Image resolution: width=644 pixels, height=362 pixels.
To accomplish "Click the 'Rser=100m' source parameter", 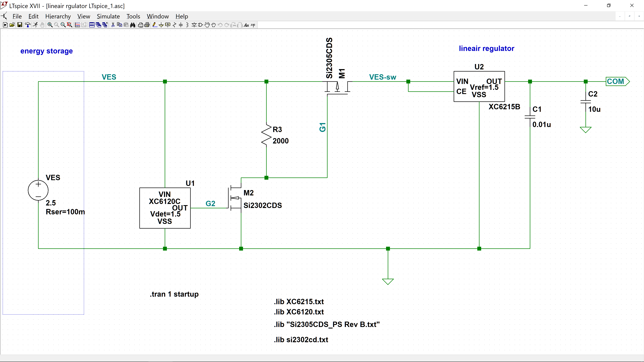I will 65,212.
